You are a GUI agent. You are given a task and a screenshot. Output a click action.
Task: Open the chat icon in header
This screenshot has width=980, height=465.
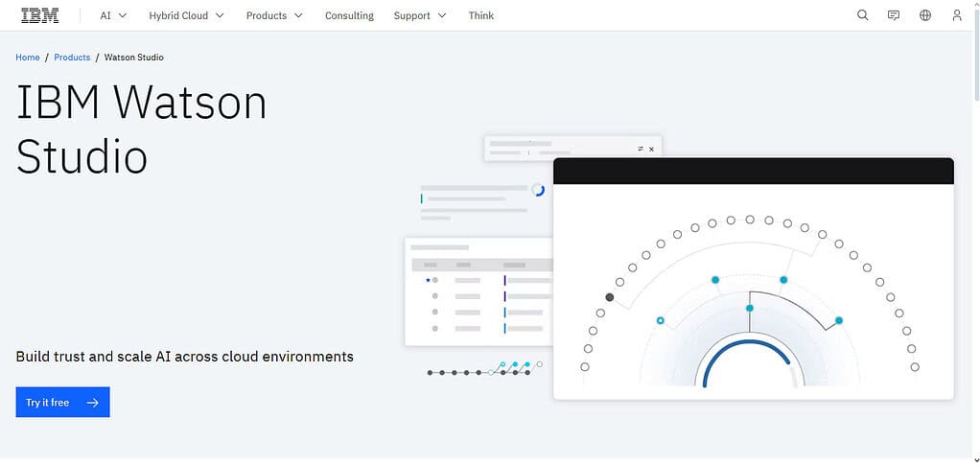[x=894, y=15]
